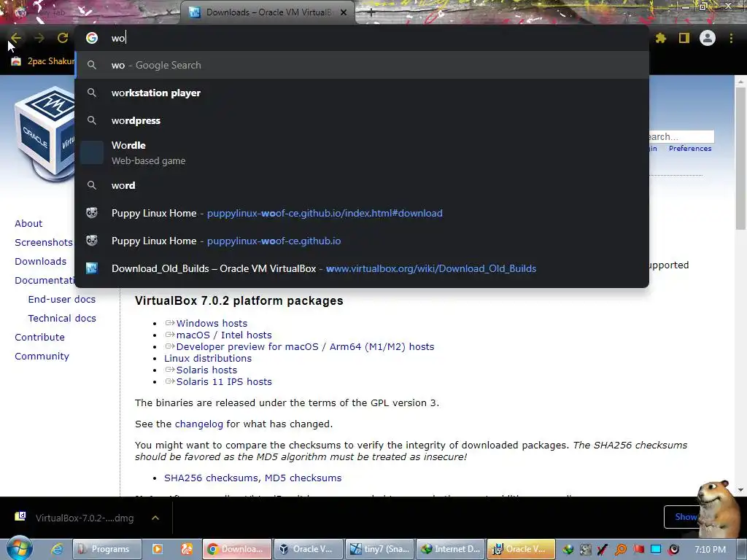Click the browser forward arrow
The image size is (747, 560).
[x=39, y=38]
